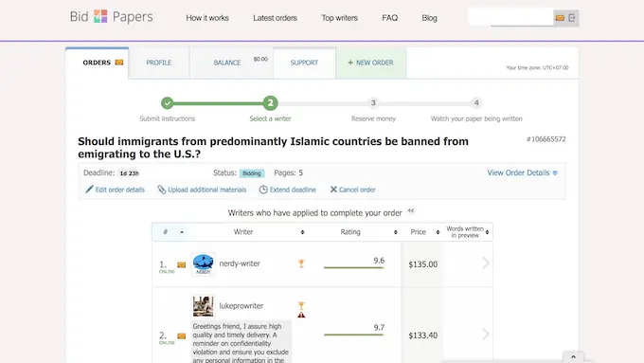Open the header envelope messages icon
Image resolution: width=644 pixels, height=363 pixels.
[560, 18]
